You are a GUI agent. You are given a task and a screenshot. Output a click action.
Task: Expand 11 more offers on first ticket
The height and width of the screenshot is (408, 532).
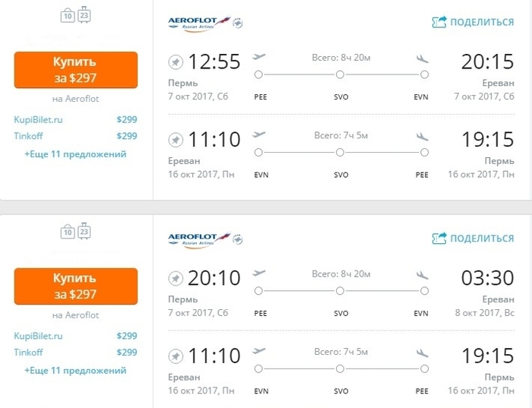[x=75, y=154]
